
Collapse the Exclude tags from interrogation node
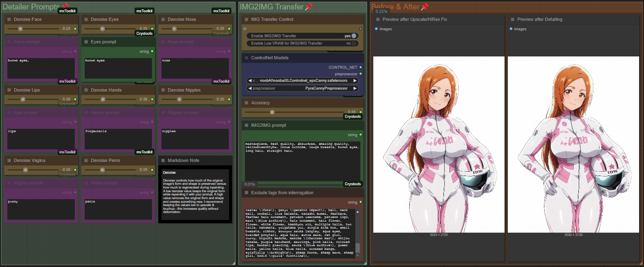click(247, 193)
